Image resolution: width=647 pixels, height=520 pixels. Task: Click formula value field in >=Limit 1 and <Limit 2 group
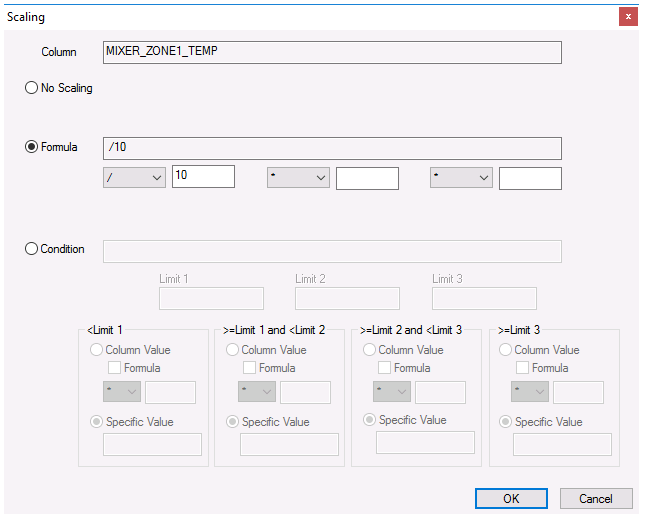click(x=305, y=392)
